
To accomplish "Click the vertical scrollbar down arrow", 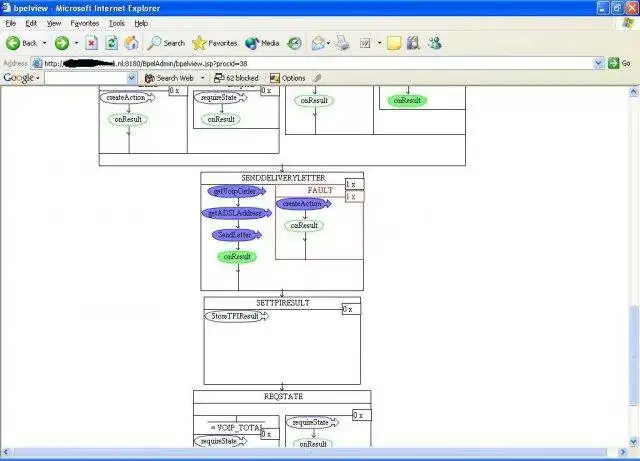I will click(633, 441).
